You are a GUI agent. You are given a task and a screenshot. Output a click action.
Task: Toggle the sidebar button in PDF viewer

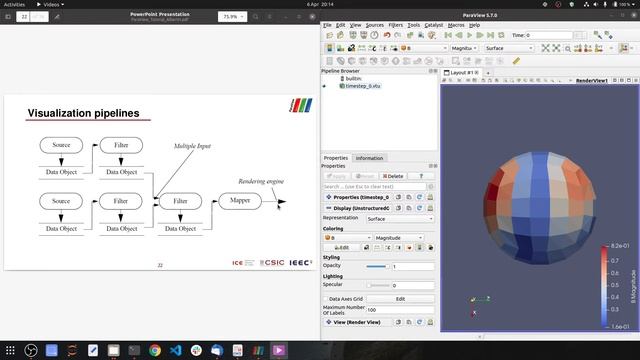tap(8, 17)
